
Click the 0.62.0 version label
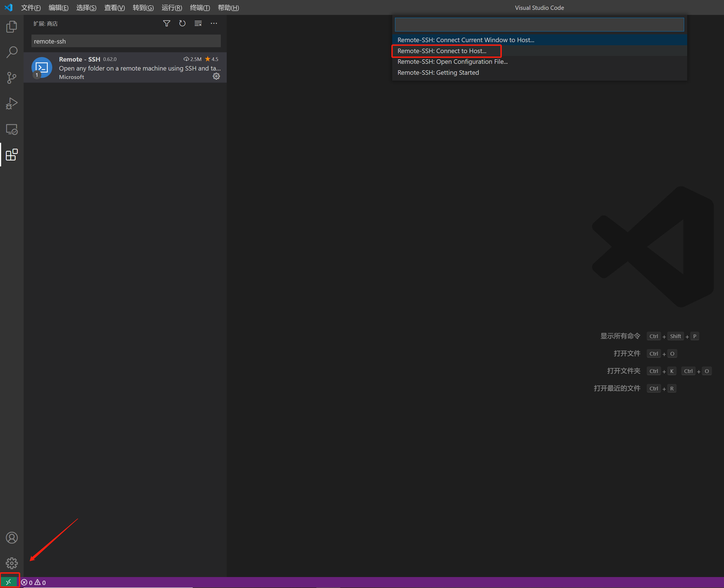pos(110,59)
